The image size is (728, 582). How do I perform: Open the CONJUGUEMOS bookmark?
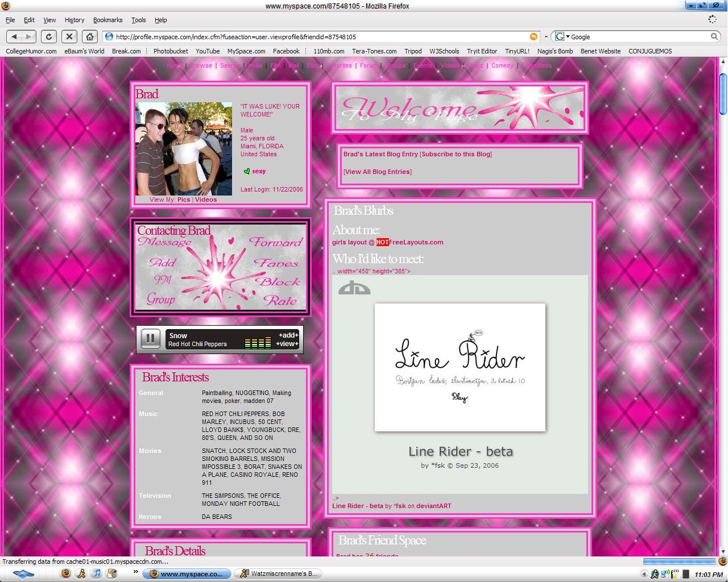point(650,51)
